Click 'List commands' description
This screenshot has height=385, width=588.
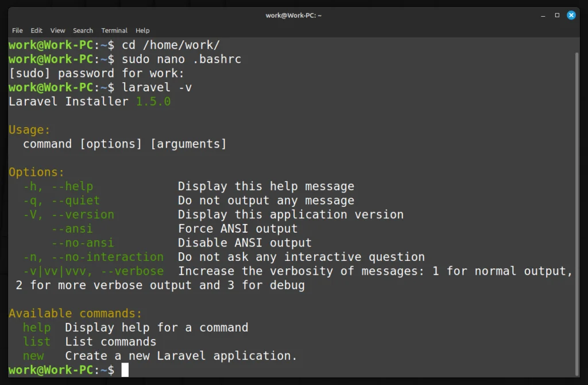click(x=111, y=342)
